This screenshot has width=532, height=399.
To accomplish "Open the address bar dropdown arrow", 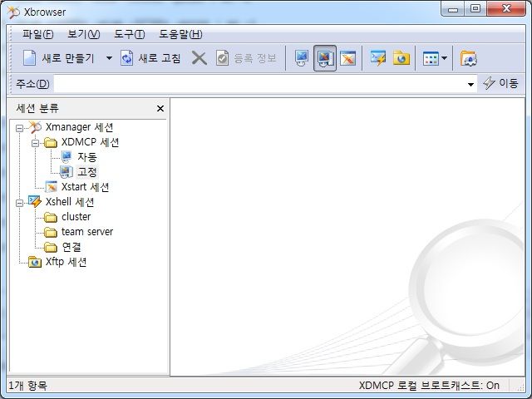I will point(470,84).
